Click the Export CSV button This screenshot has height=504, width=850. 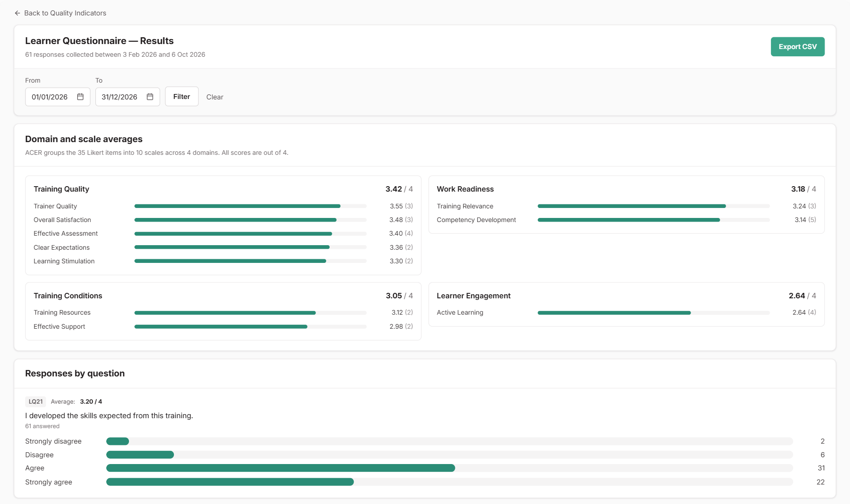[797, 47]
